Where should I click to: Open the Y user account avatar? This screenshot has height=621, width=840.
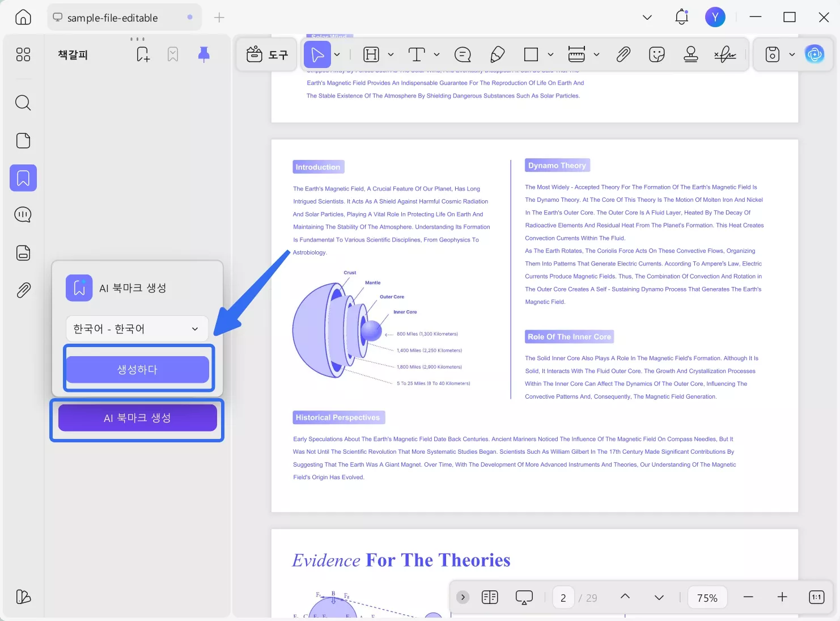(x=715, y=17)
